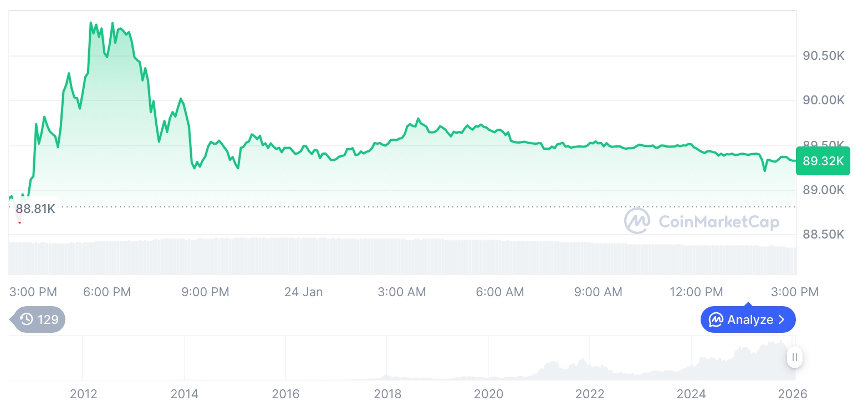The height and width of the screenshot is (406, 868).
Task: Click the 12:00 PM time axis label
Action: [x=696, y=292]
